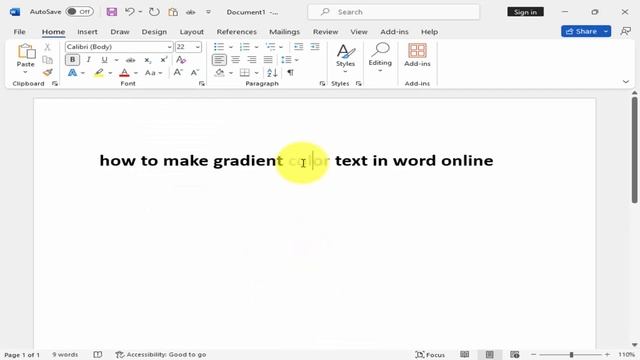Adjust the zoom slider handle
The image size is (640, 360).
click(571, 354)
